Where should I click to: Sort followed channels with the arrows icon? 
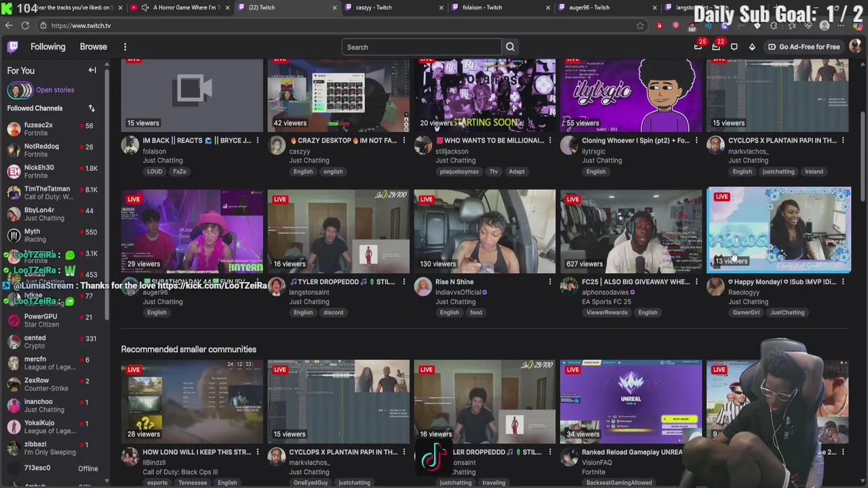tap(92, 108)
